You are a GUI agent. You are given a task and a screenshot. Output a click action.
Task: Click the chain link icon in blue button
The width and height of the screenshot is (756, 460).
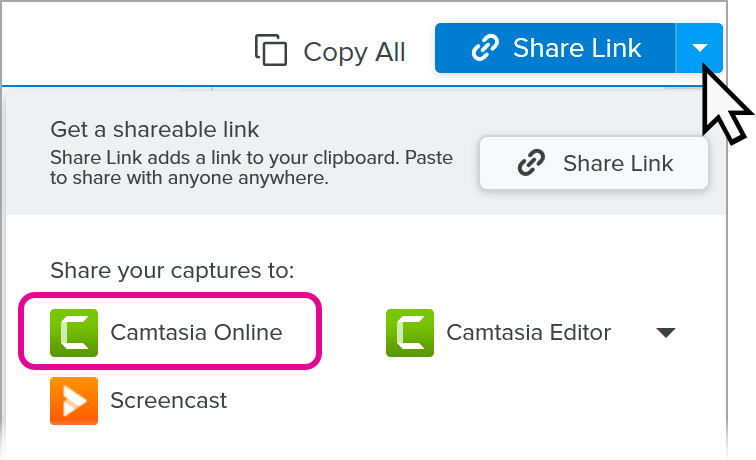coord(485,48)
